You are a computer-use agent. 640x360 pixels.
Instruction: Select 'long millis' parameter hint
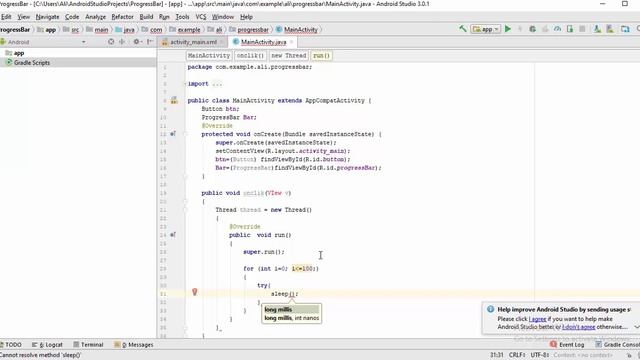click(x=291, y=309)
